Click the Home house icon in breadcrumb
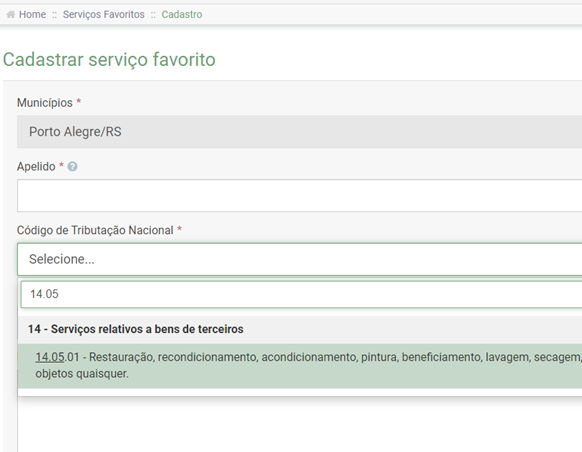The height and width of the screenshot is (452, 582). tap(11, 14)
